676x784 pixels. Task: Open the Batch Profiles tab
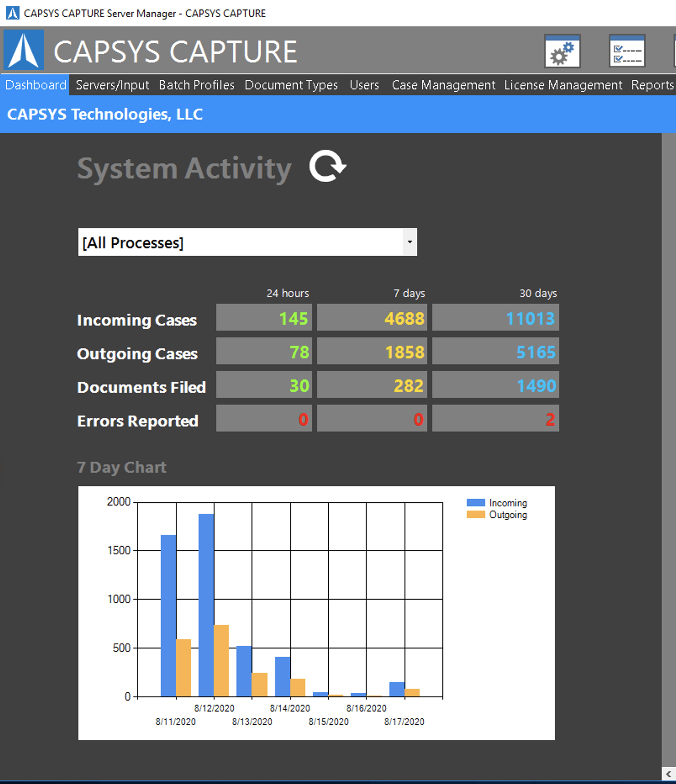[196, 85]
